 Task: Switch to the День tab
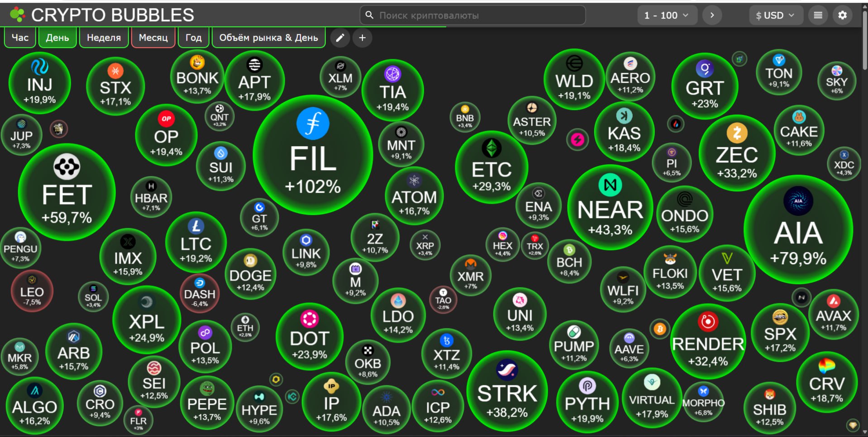[x=57, y=38]
